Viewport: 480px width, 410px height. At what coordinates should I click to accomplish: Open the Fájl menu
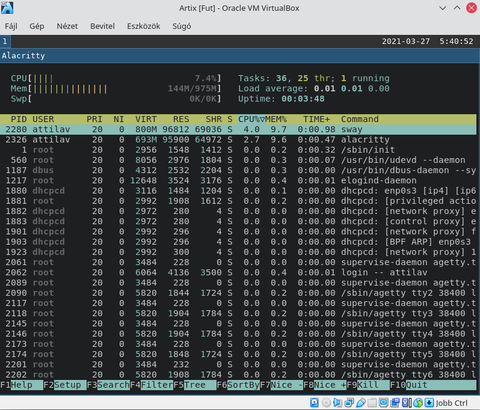coord(11,26)
